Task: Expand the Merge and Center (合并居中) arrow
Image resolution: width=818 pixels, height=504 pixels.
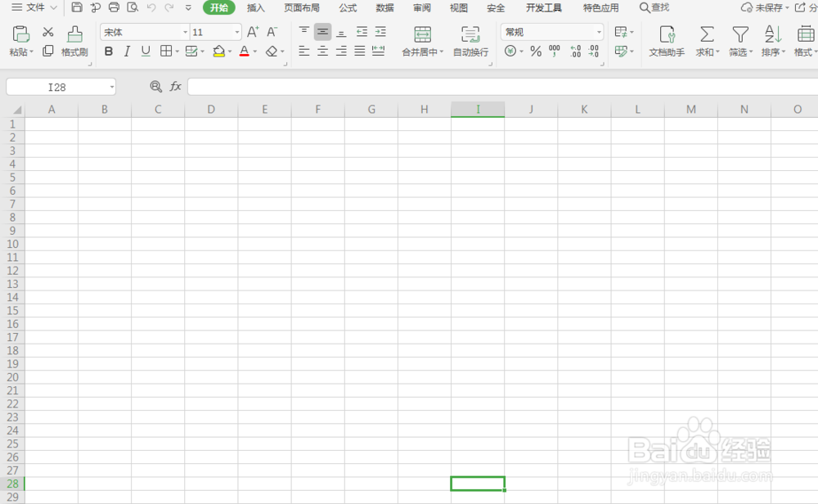Action: (442, 52)
